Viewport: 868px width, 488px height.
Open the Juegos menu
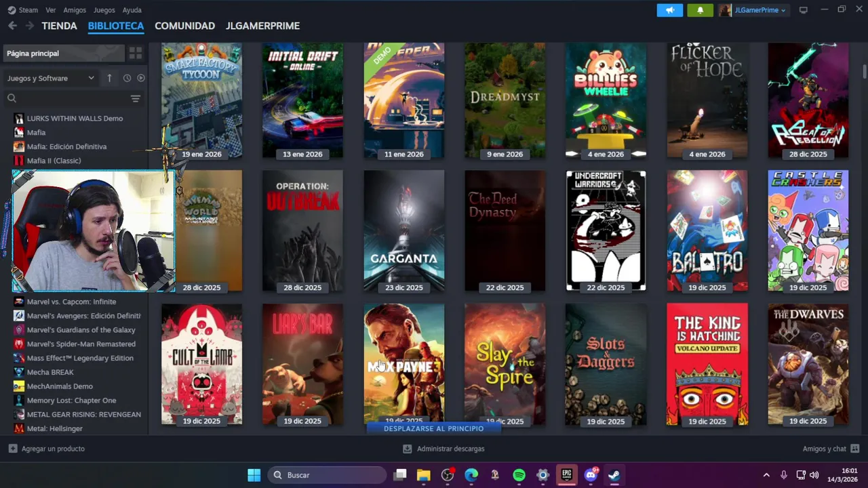point(104,10)
